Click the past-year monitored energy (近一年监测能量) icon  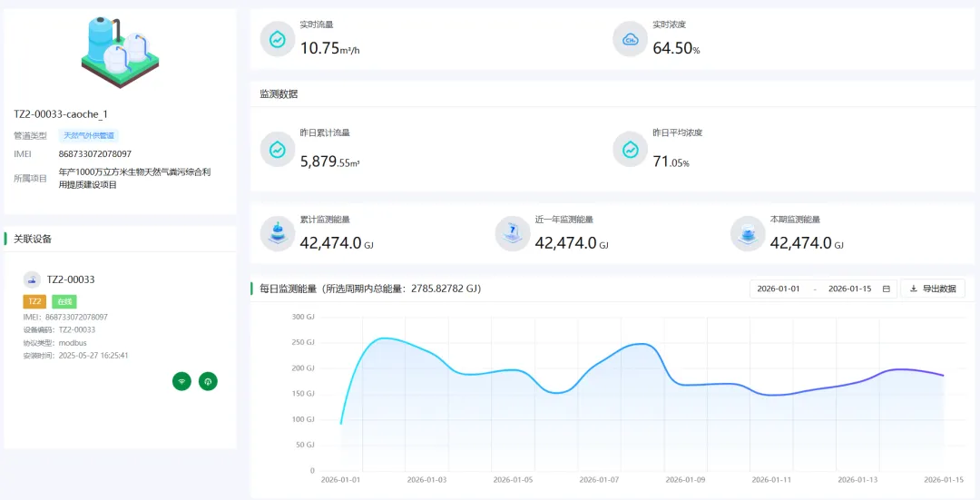pos(513,234)
